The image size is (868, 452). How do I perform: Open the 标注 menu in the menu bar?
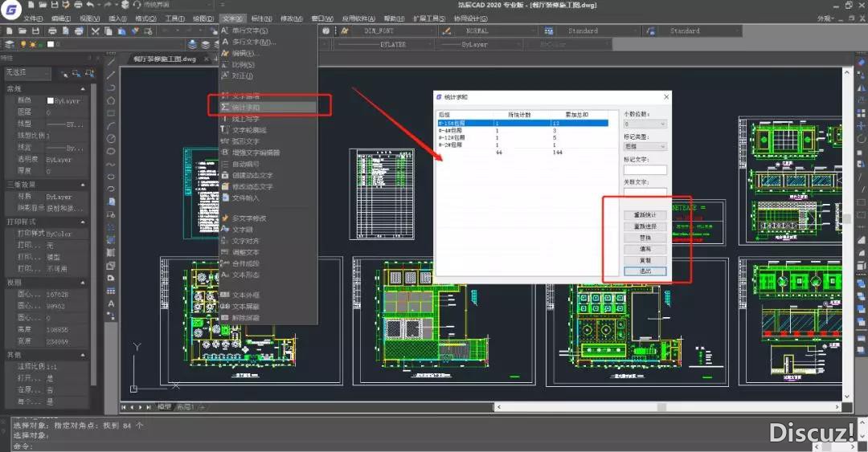261,18
